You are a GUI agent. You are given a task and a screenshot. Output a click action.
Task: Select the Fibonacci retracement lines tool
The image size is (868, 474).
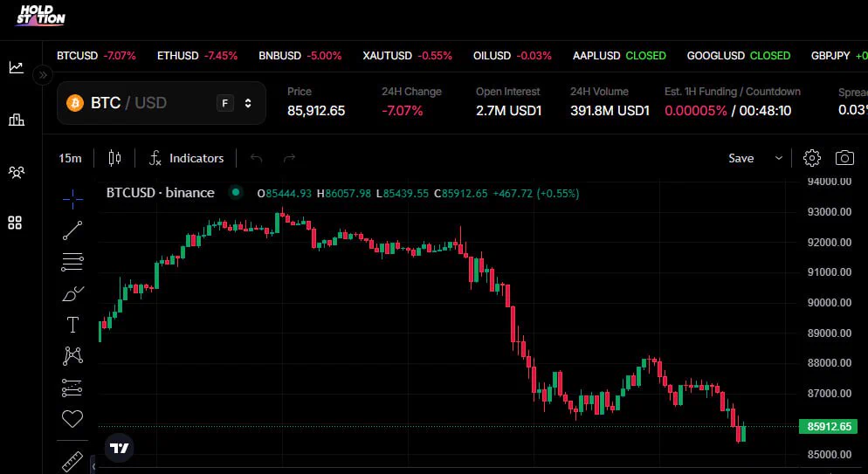72,262
